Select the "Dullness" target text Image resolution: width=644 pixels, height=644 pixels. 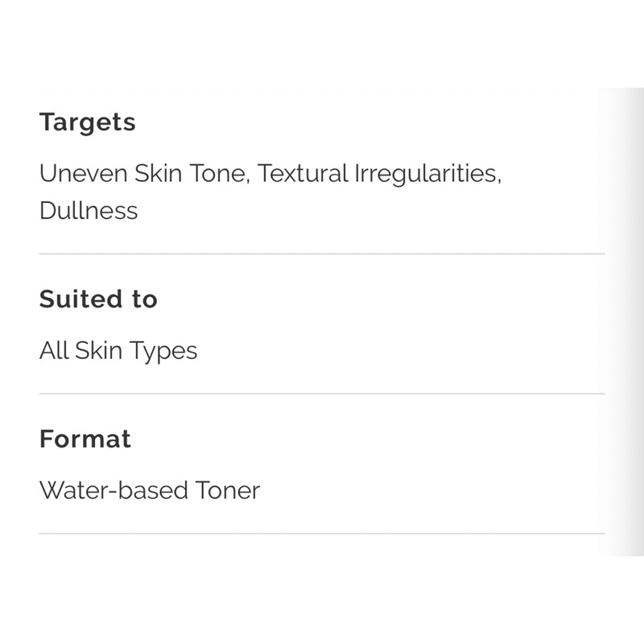89,211
